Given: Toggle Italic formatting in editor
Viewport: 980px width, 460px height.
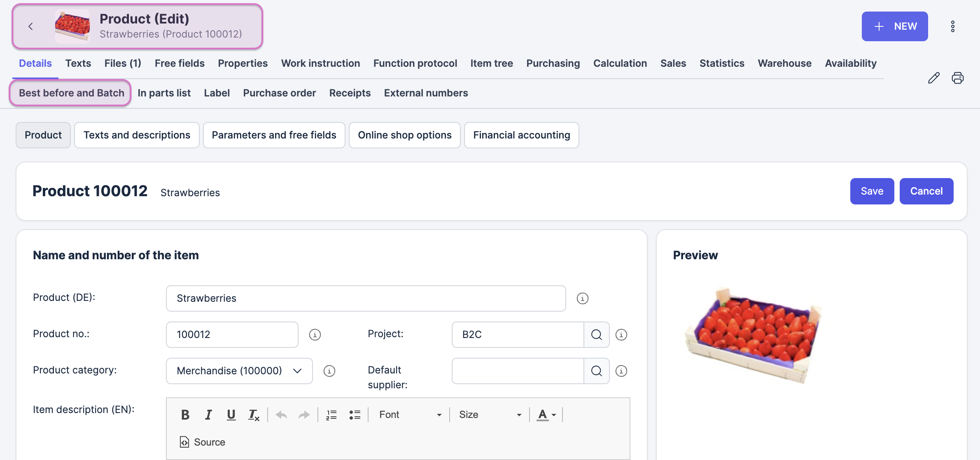Looking at the screenshot, I should coord(208,415).
